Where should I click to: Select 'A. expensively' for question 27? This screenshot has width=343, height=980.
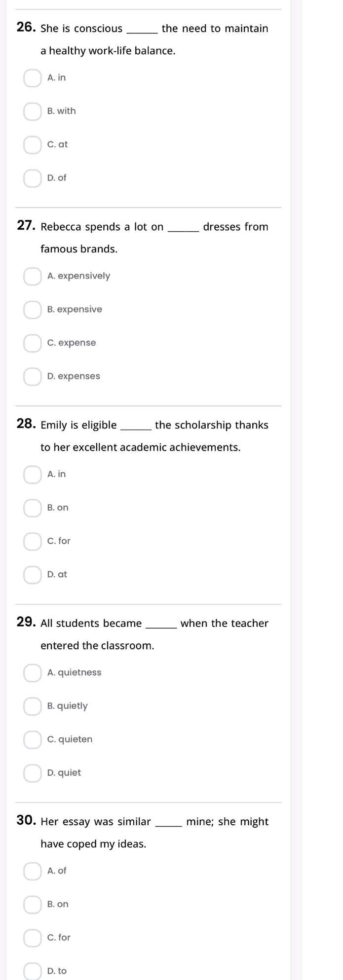(33, 276)
